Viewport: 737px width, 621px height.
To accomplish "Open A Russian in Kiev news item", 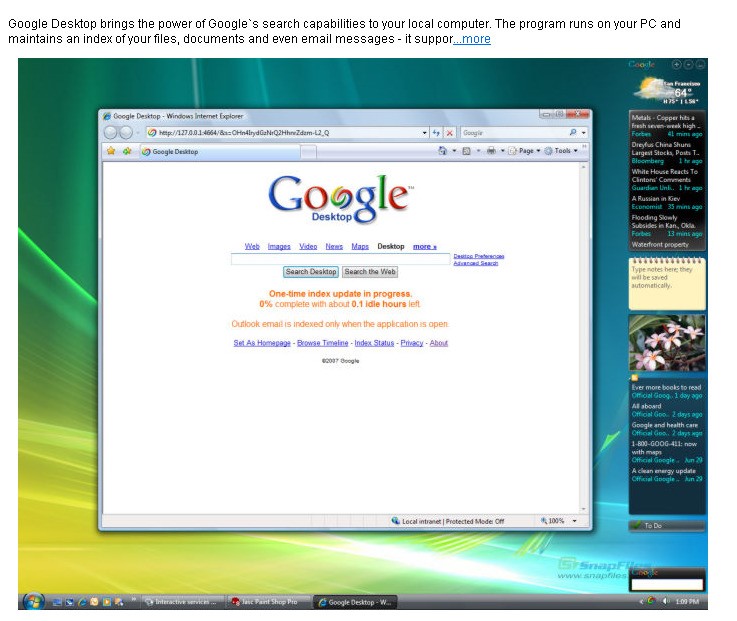I will (x=666, y=203).
